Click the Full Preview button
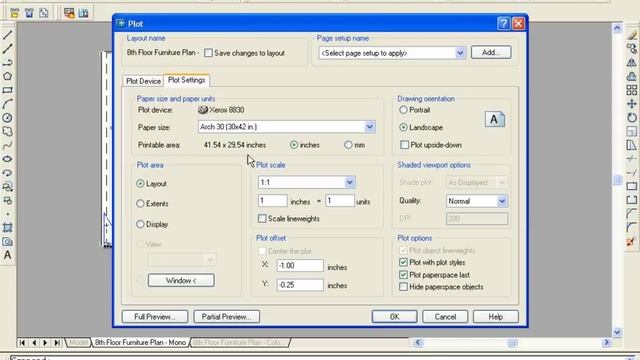Viewport: 640px width, 360px height. pyautogui.click(x=155, y=317)
